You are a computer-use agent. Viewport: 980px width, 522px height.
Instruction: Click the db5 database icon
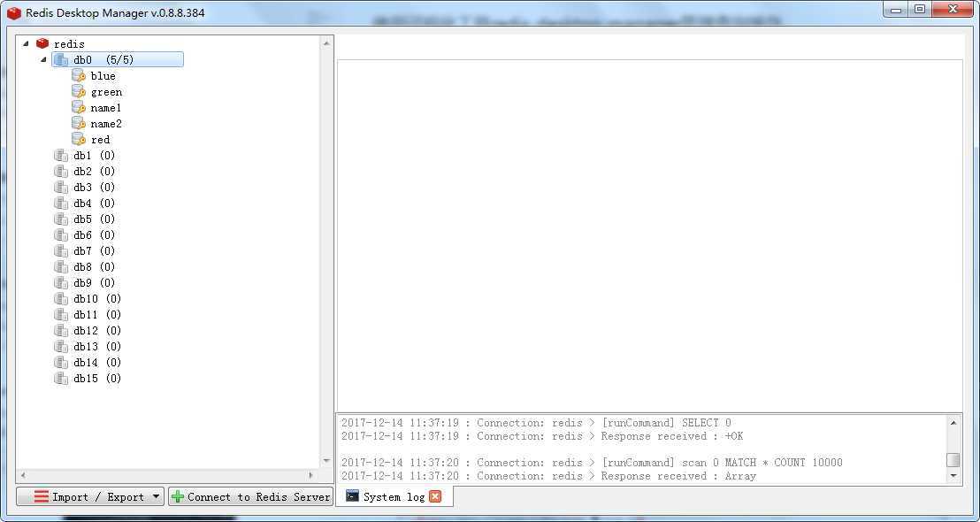coord(61,219)
